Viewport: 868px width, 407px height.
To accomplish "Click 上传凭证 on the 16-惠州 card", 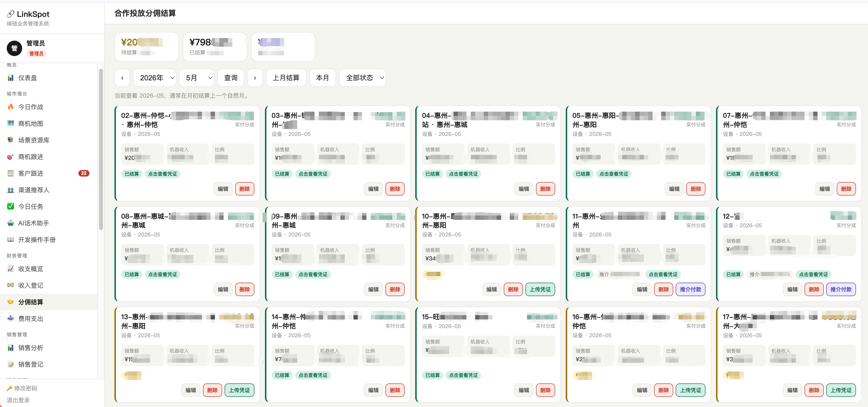I will pyautogui.click(x=690, y=390).
